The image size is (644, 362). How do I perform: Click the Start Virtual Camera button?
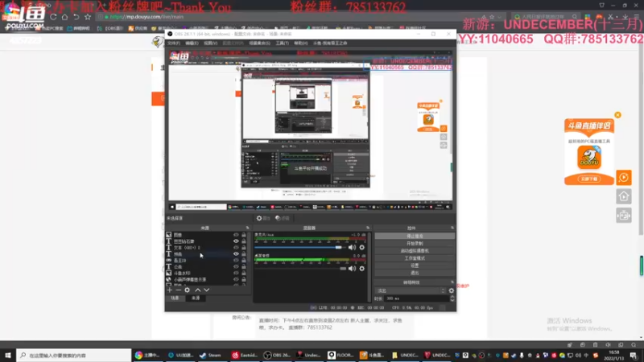(415, 251)
